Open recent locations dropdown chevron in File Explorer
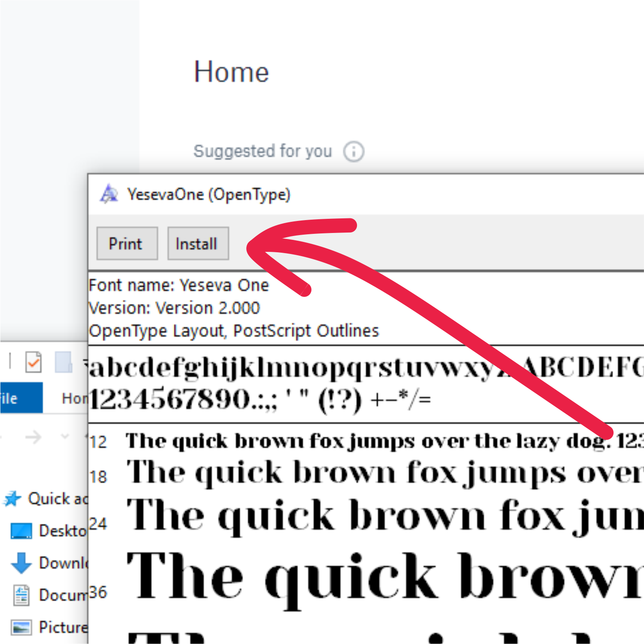644x644 pixels. (65, 437)
